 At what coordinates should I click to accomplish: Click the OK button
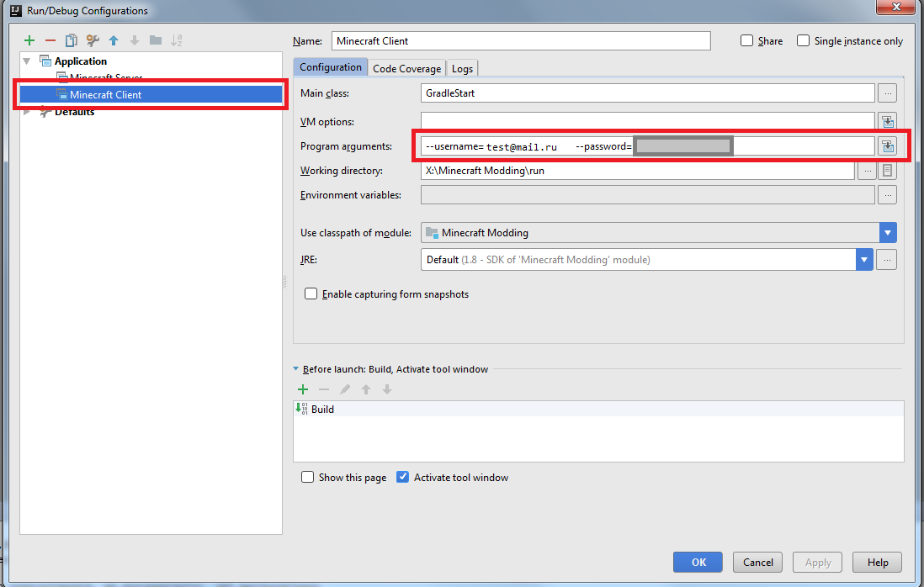(x=698, y=563)
